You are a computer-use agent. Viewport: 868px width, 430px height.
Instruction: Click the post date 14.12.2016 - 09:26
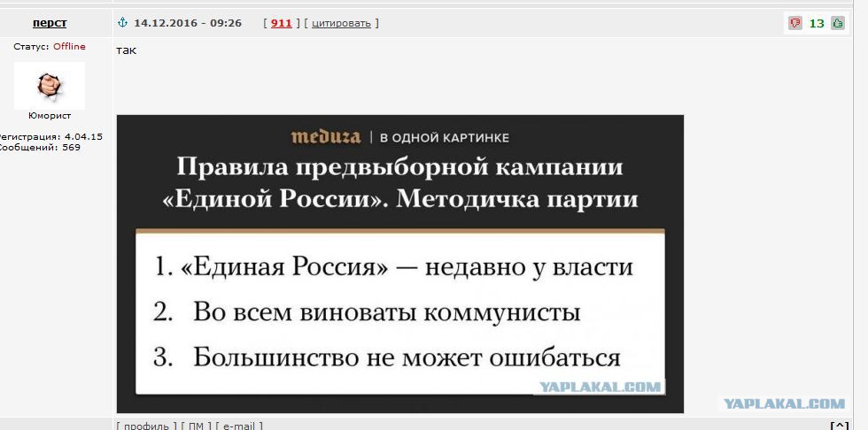[188, 23]
